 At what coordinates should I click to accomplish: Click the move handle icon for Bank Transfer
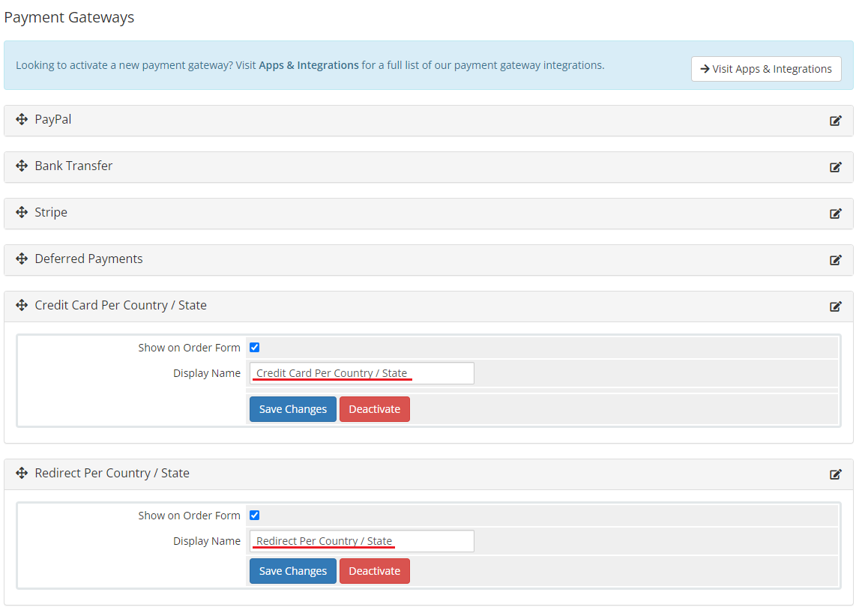click(22, 166)
